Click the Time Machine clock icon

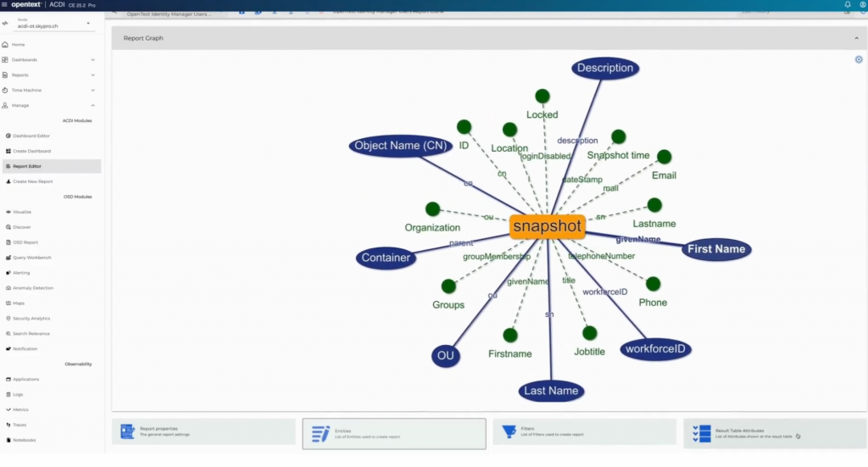(5, 90)
